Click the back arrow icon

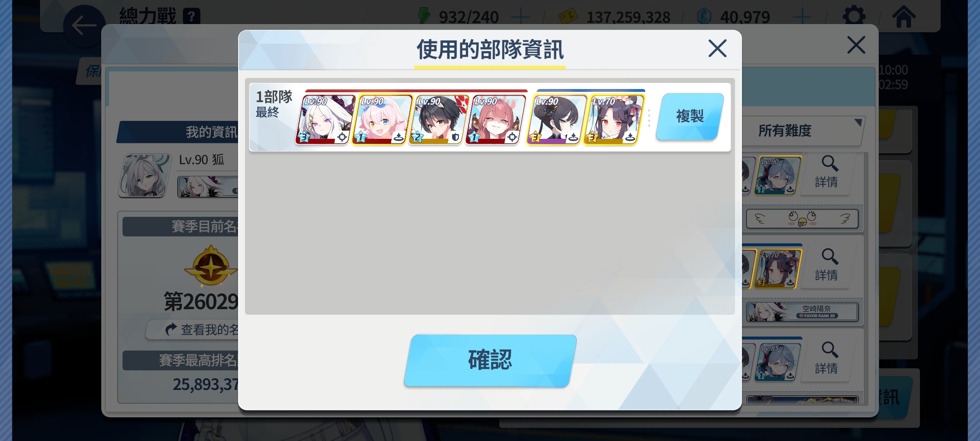click(84, 26)
